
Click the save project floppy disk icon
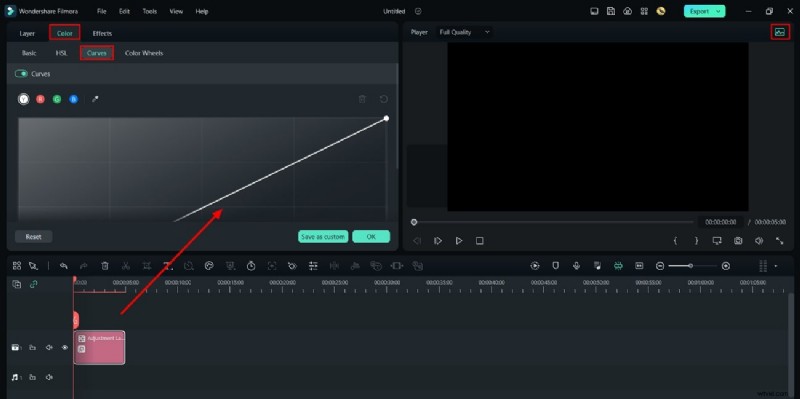pyautogui.click(x=611, y=11)
